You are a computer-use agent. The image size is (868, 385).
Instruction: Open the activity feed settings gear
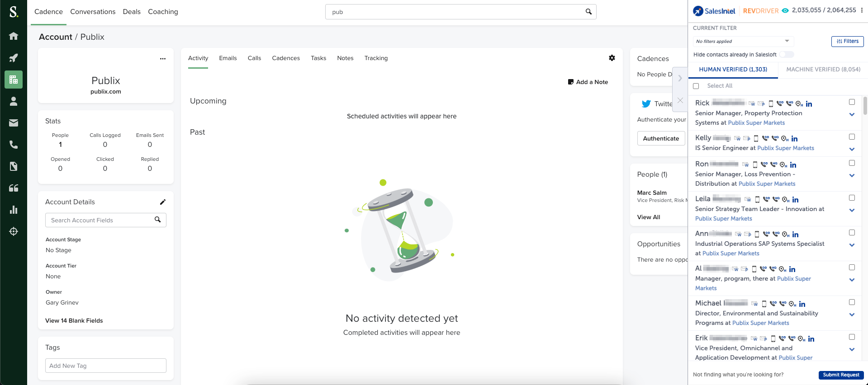coord(612,58)
